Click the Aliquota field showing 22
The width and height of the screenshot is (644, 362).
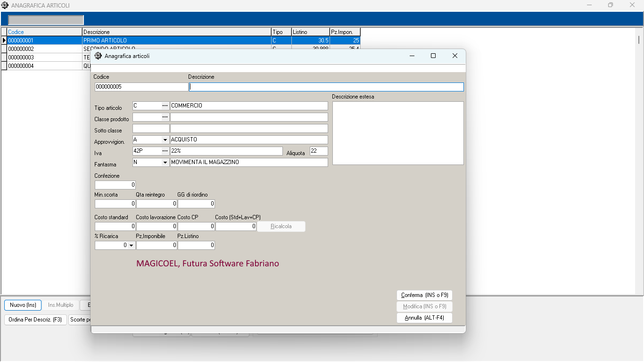pos(319,151)
